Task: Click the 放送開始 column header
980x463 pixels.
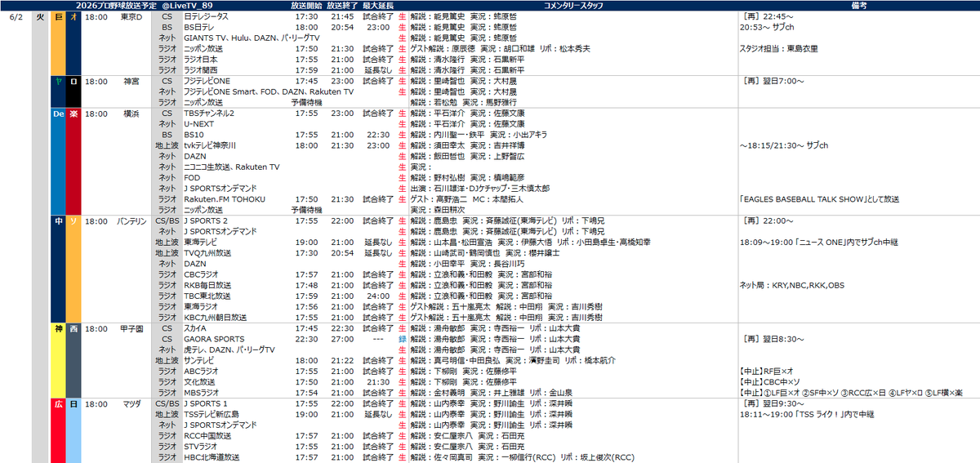Action: pyautogui.click(x=305, y=6)
